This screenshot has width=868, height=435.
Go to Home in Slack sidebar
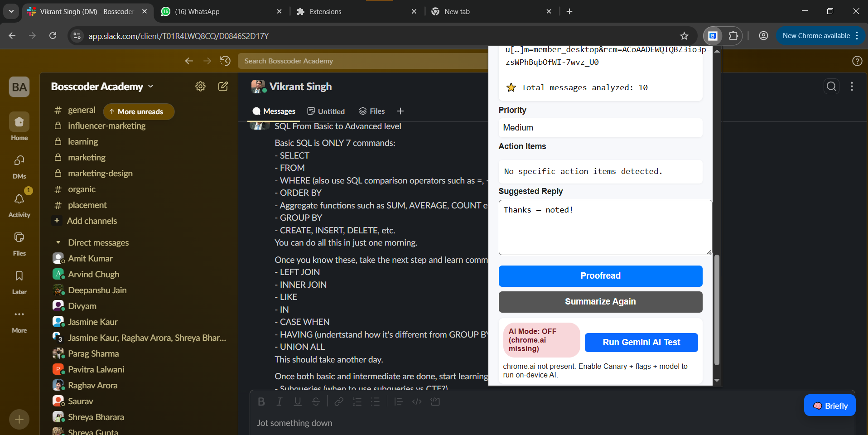point(19,127)
